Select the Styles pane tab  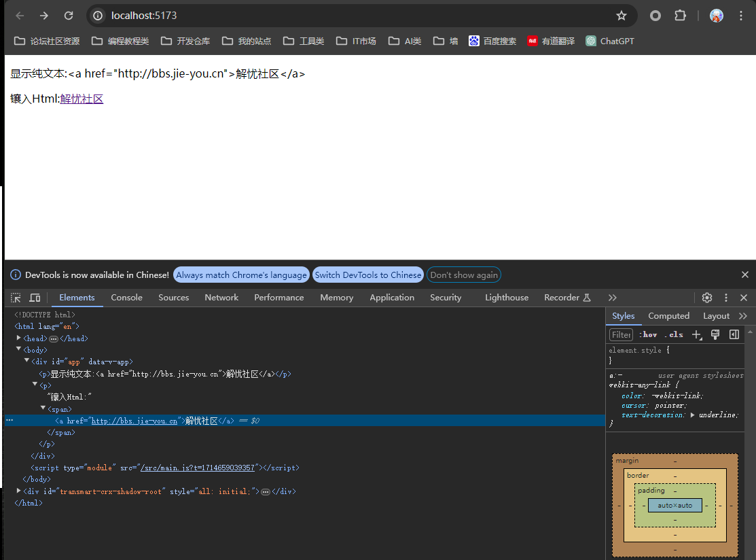(x=623, y=316)
